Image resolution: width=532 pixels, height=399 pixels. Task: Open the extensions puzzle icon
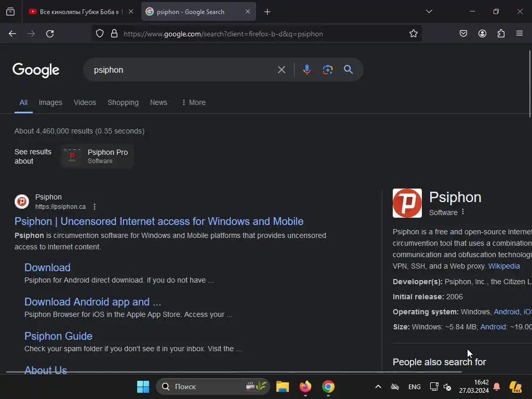click(501, 34)
